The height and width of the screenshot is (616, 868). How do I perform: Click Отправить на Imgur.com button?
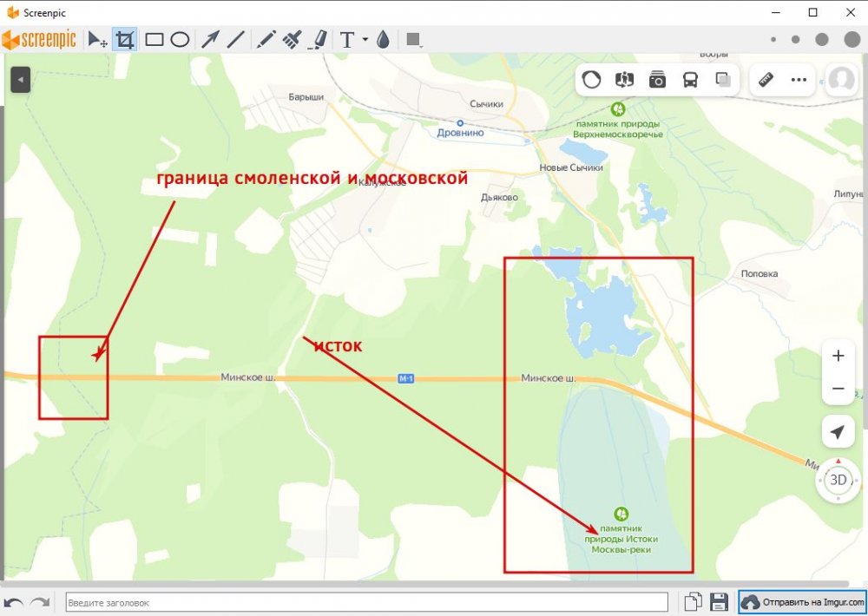(x=803, y=602)
